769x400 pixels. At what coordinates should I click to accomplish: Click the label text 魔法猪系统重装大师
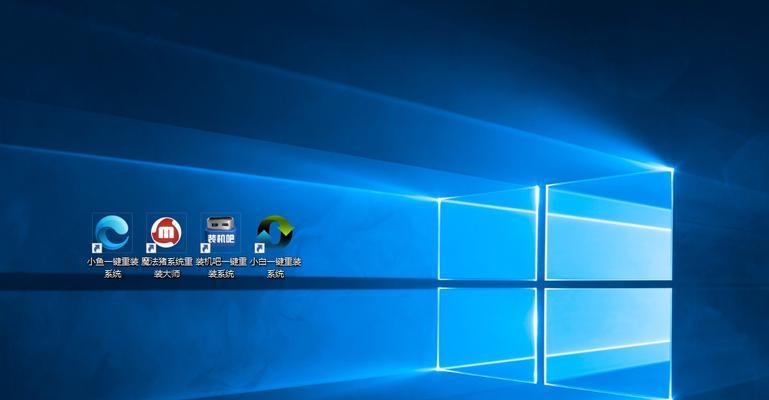pos(167,268)
